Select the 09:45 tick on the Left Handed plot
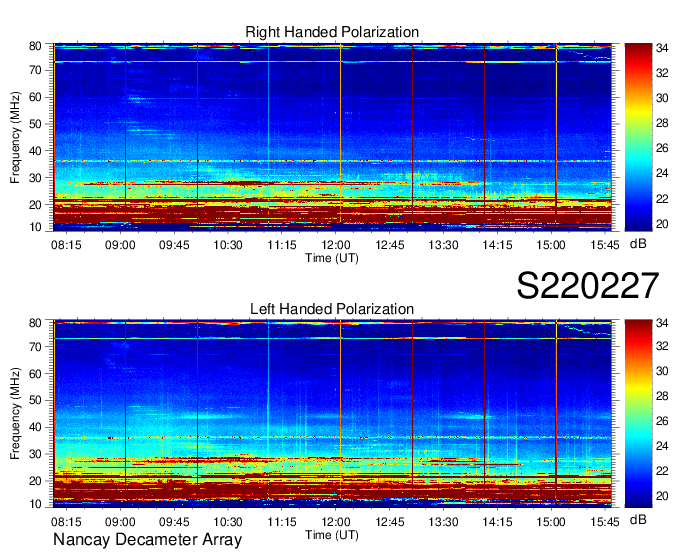680x552 pixels. pyautogui.click(x=174, y=522)
